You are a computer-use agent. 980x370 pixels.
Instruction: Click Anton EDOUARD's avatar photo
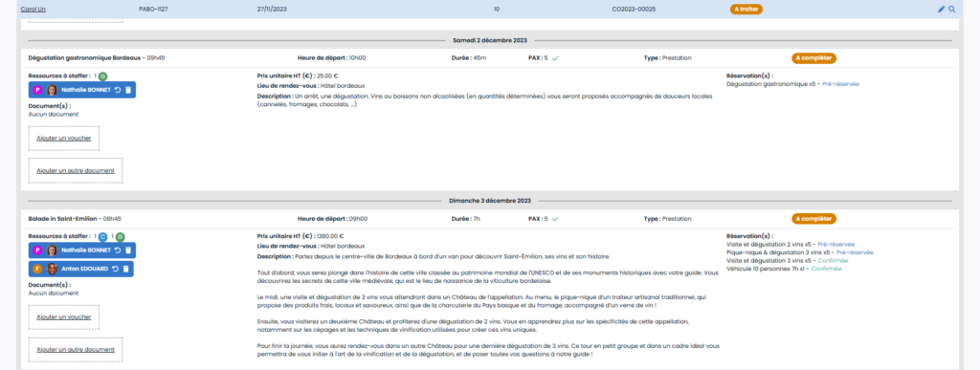tap(52, 269)
